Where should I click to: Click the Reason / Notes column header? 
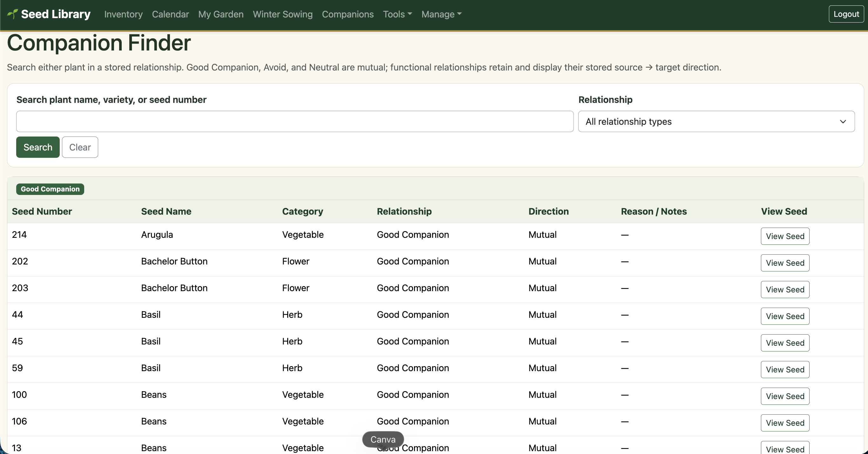[654, 211]
